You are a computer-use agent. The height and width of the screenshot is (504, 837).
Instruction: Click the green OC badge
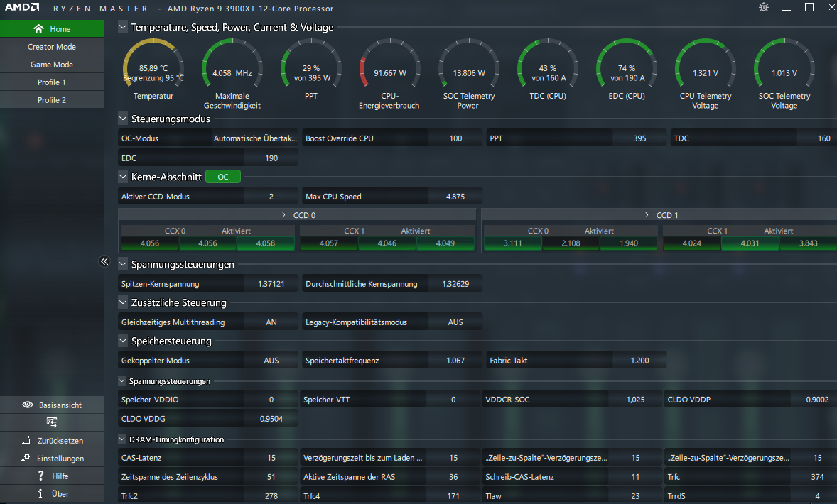[x=223, y=177]
